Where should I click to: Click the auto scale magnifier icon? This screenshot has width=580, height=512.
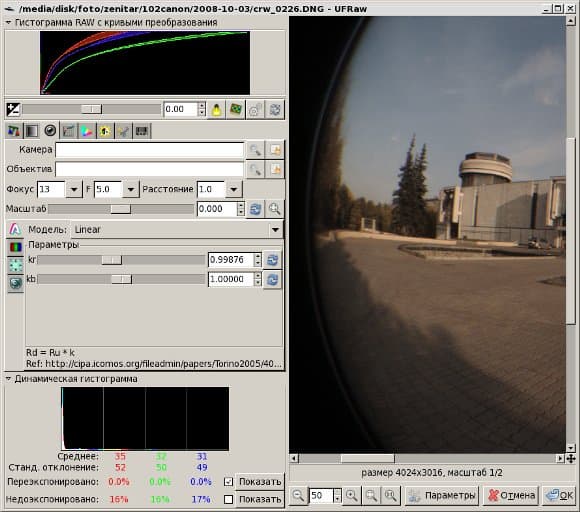pos(275,209)
